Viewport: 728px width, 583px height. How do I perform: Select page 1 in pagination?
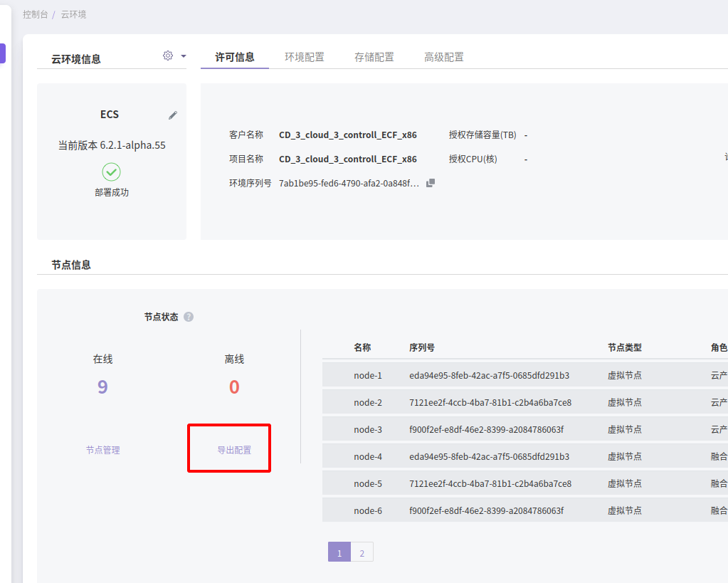(339, 552)
